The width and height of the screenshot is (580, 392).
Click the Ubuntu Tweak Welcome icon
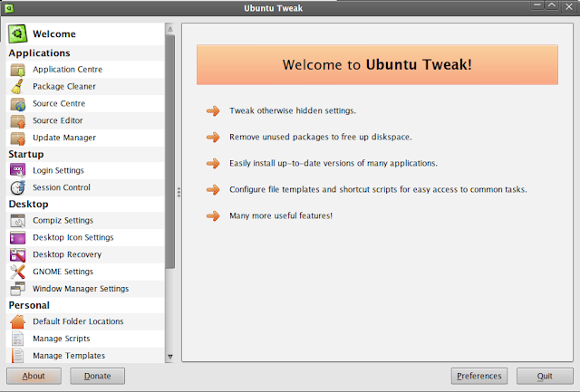[18, 33]
